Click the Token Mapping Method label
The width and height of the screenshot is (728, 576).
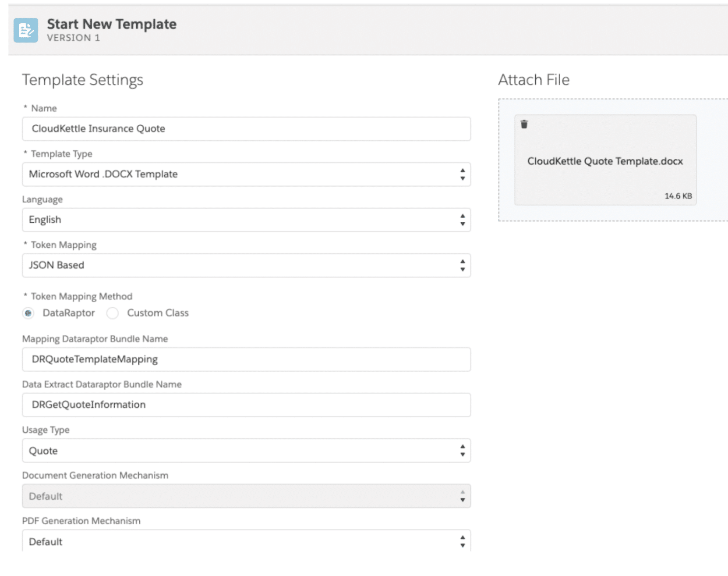pos(81,296)
